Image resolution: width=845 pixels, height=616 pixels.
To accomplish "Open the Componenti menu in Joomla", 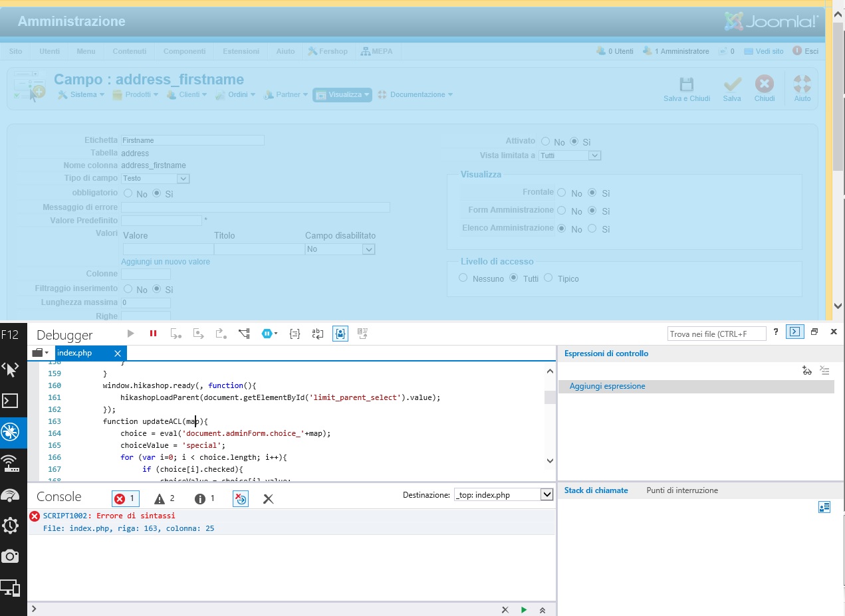I will tap(184, 51).
